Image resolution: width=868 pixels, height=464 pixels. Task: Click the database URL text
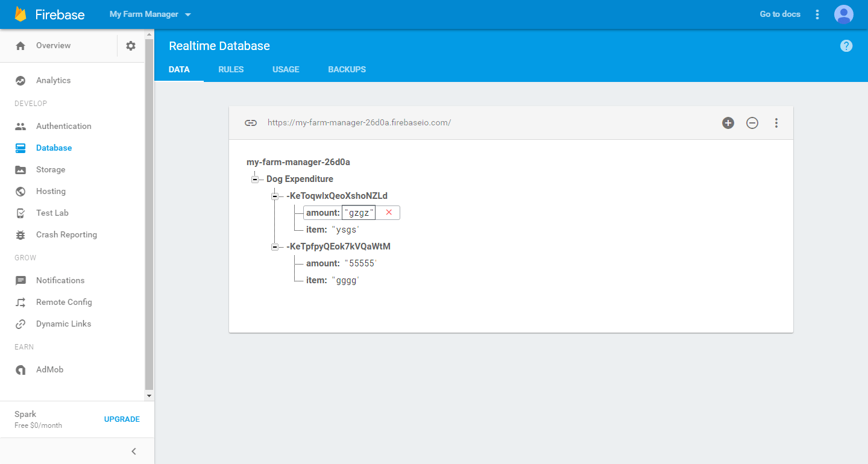coord(359,123)
